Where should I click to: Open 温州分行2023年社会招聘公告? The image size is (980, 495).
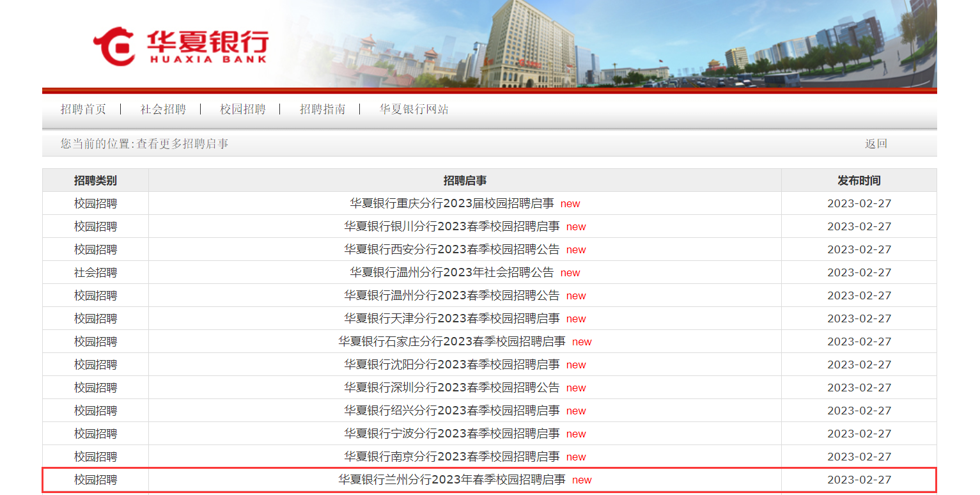tap(451, 272)
